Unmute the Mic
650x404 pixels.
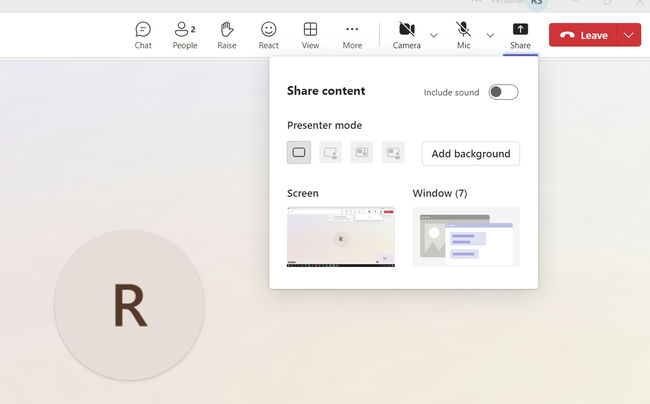463,35
